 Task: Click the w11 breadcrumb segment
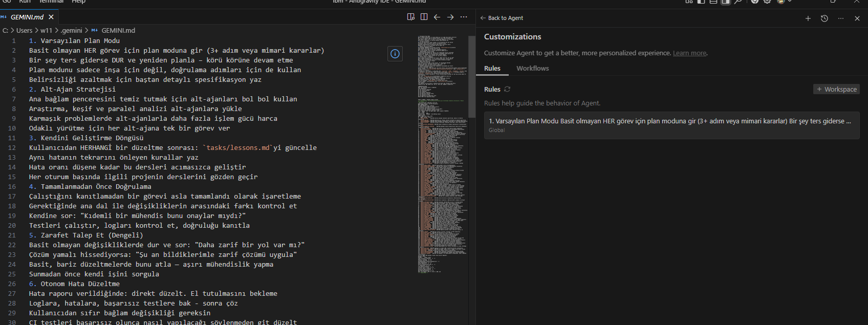(x=47, y=31)
